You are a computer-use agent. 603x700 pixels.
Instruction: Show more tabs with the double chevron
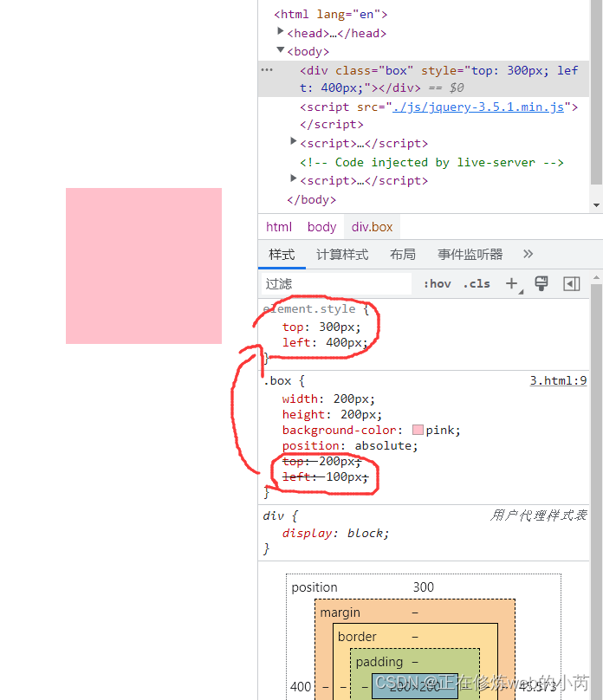pos(528,254)
